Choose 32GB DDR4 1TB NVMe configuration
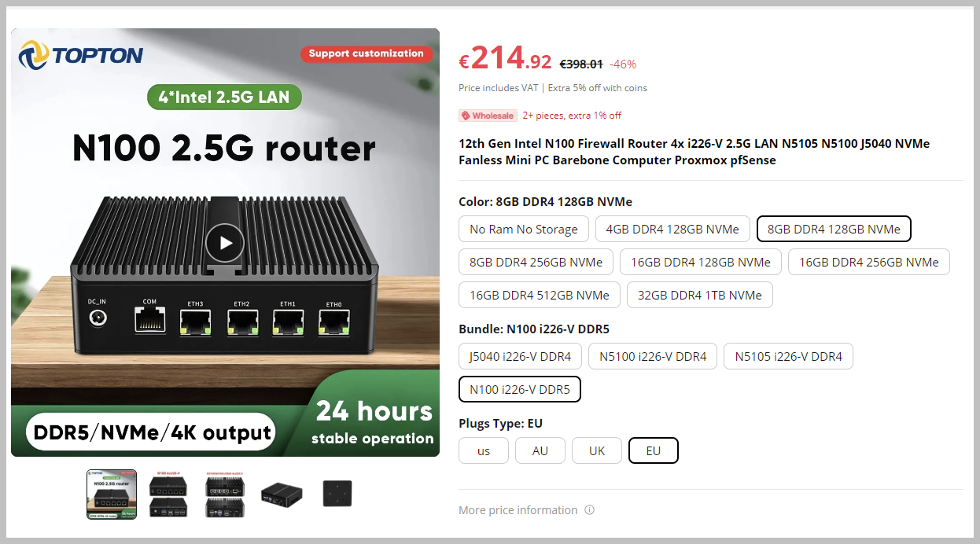This screenshot has height=544, width=980. coord(700,295)
